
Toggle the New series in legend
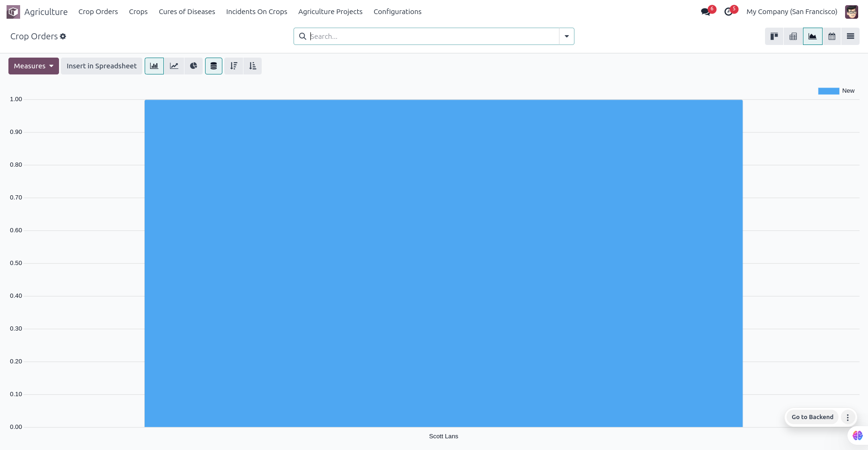836,91
